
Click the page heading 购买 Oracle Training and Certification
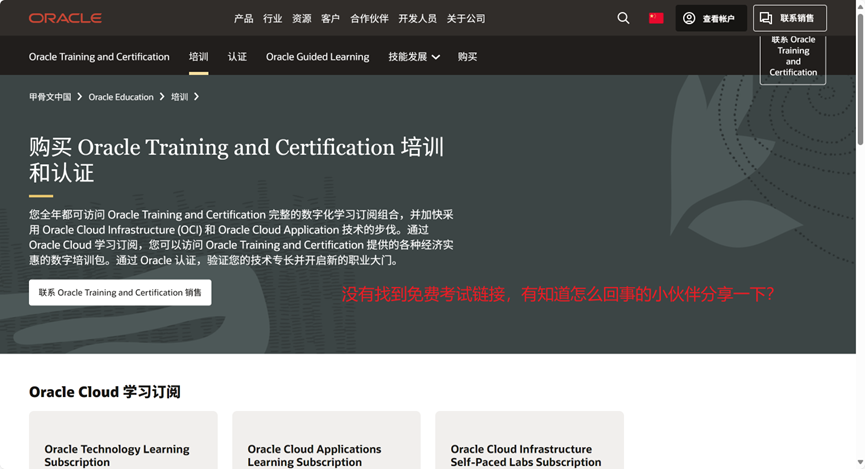tap(236, 160)
